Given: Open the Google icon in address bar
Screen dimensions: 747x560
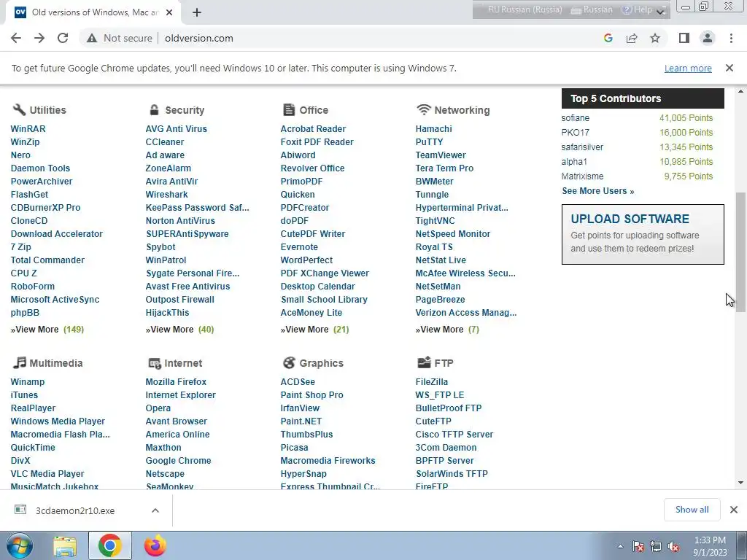Looking at the screenshot, I should pos(608,38).
